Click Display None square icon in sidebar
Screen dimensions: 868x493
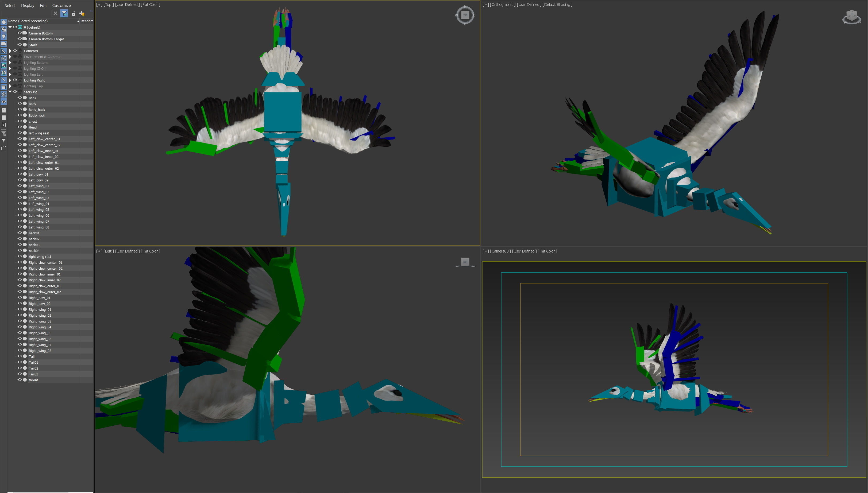(4, 118)
